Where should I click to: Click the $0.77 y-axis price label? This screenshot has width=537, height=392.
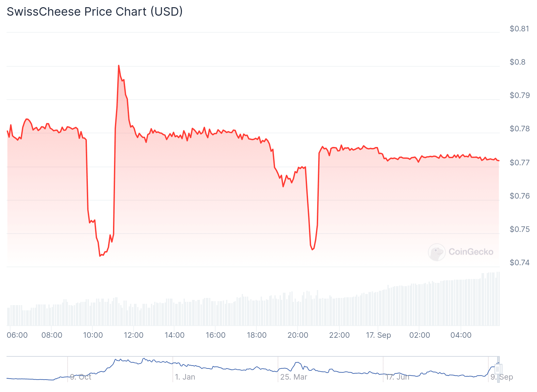(x=519, y=163)
